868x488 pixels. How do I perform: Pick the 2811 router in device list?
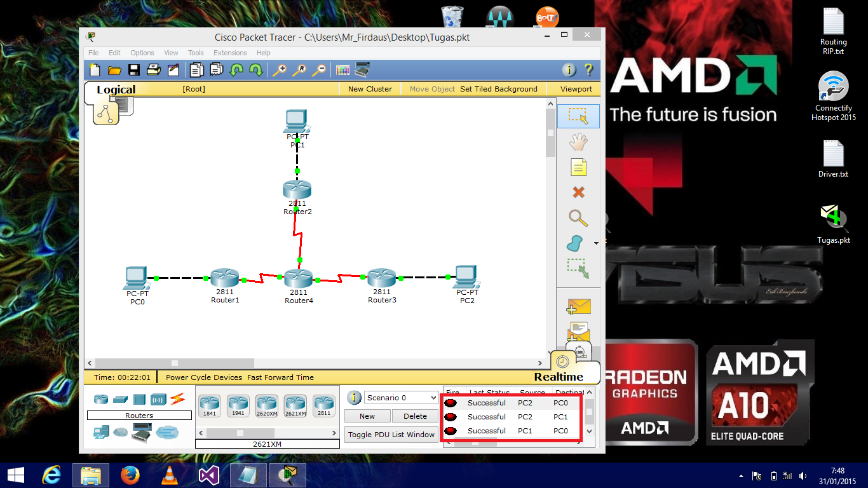coord(323,405)
